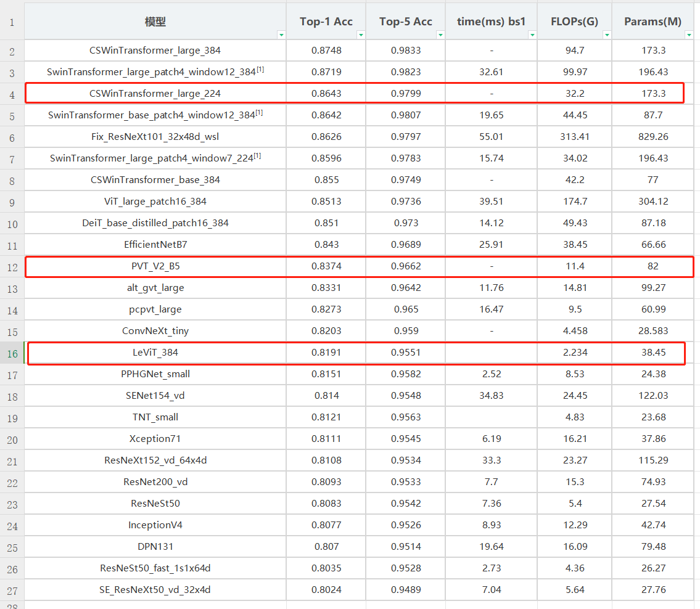Click time value 55.01
This screenshot has width=700, height=609.
(x=491, y=136)
